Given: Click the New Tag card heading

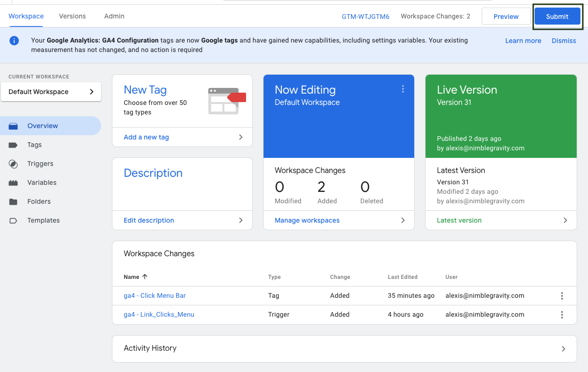Looking at the screenshot, I should (145, 90).
